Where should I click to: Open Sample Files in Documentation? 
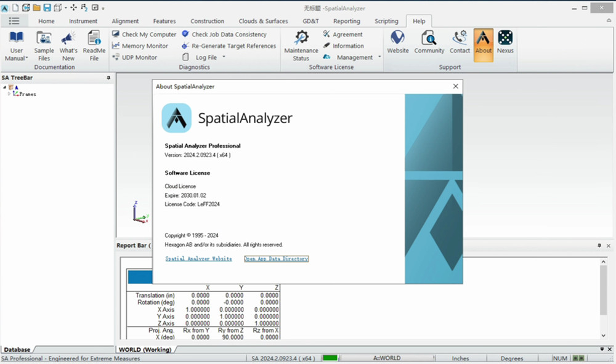pos(44,46)
